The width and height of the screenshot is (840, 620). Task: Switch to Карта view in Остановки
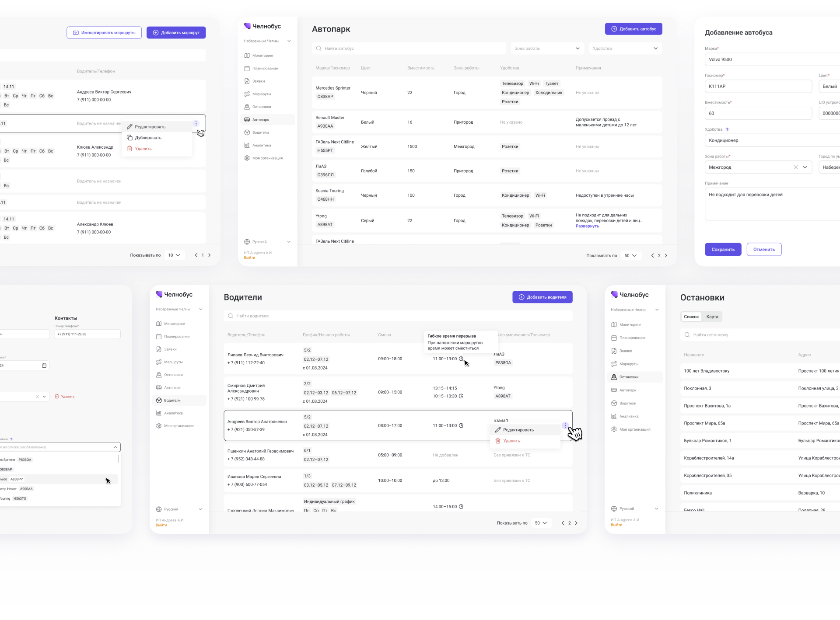click(712, 317)
